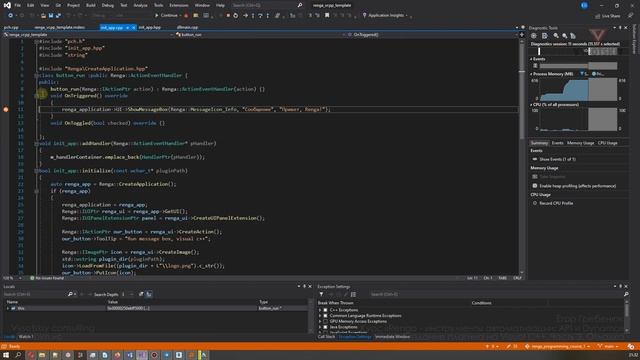Click Diagnostic Tools zoom in icon
This screenshot has height=360, width=640.
(x=556, y=36)
